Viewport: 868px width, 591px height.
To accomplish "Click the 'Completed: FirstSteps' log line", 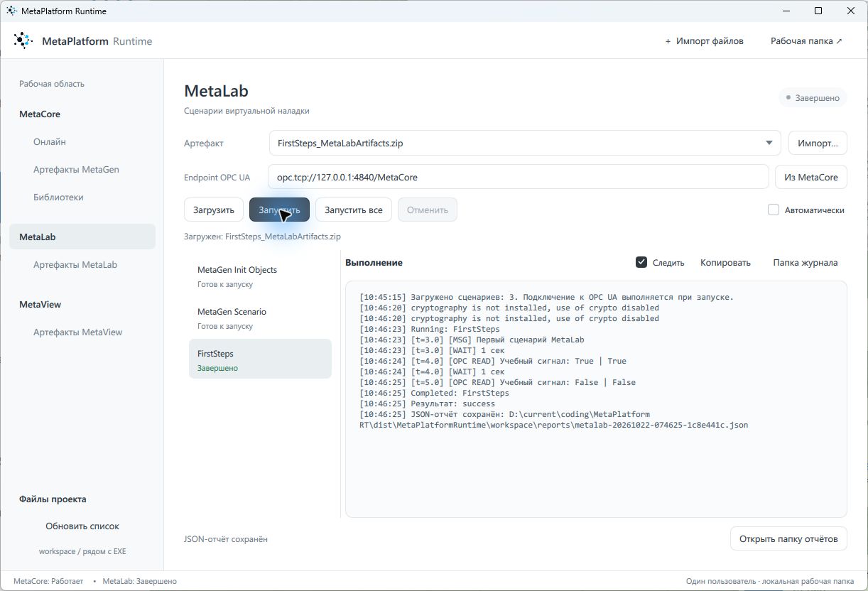I will click(435, 393).
